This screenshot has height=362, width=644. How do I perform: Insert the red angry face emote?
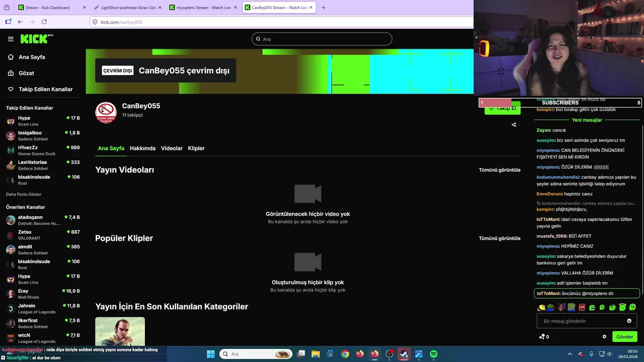582,307
